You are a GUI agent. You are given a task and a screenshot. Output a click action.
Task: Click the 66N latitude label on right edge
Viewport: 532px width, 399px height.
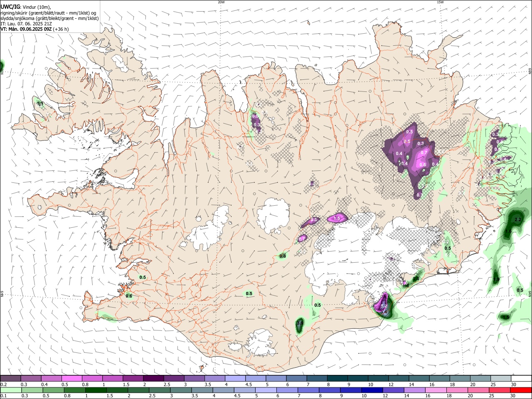pos(530,71)
